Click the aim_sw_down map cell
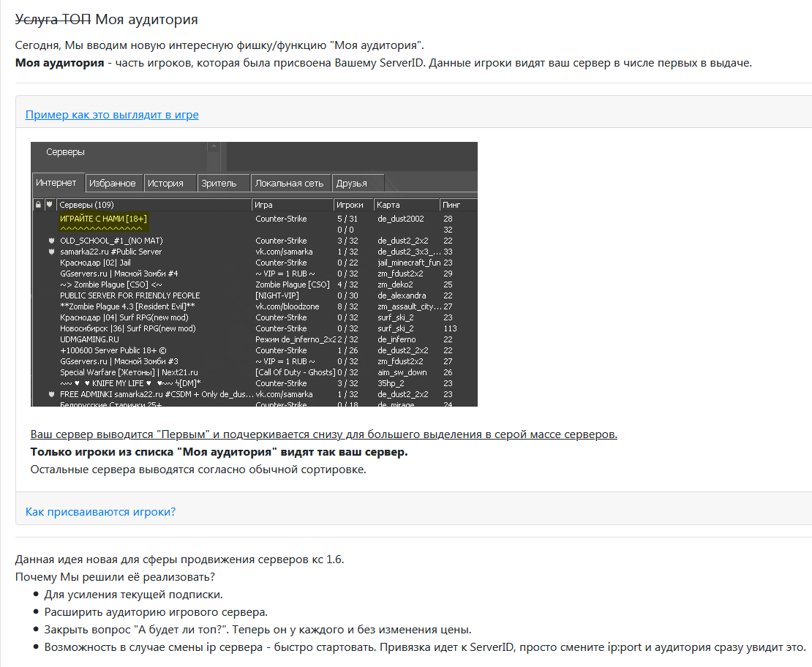 click(x=402, y=372)
